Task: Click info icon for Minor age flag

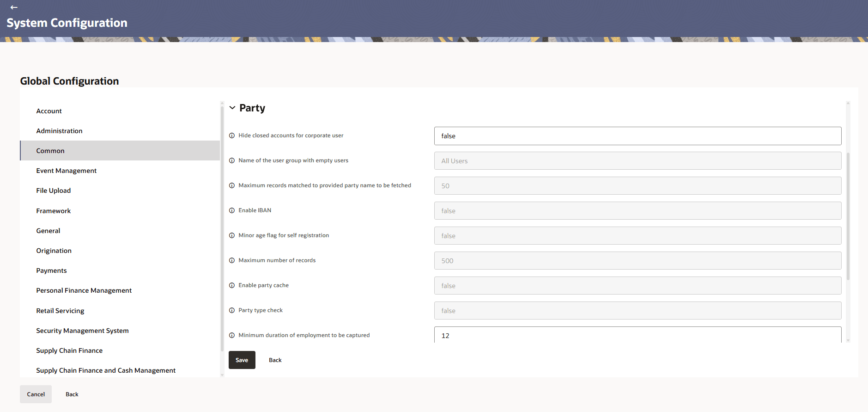Action: tap(232, 235)
